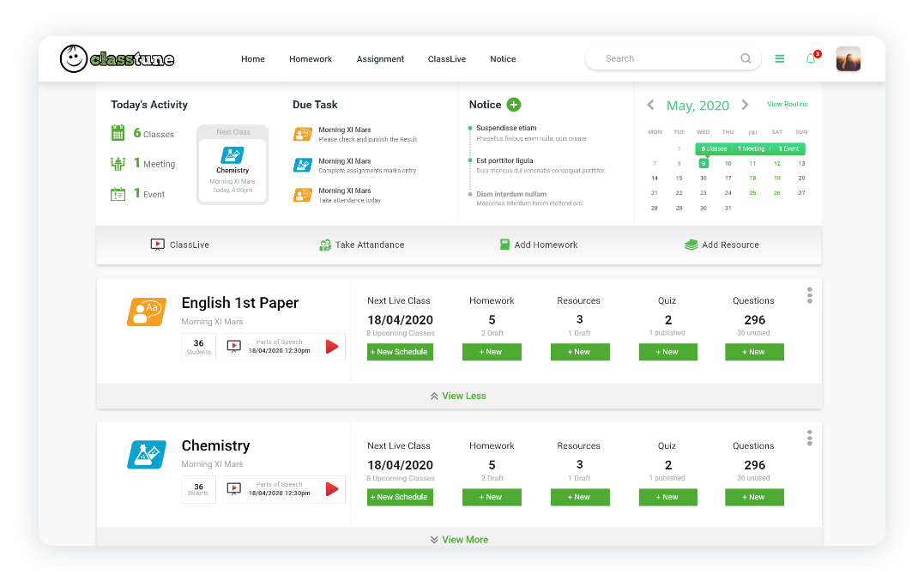Select the ClassLive navigation item
This screenshot has height=587, width=924.
[447, 59]
